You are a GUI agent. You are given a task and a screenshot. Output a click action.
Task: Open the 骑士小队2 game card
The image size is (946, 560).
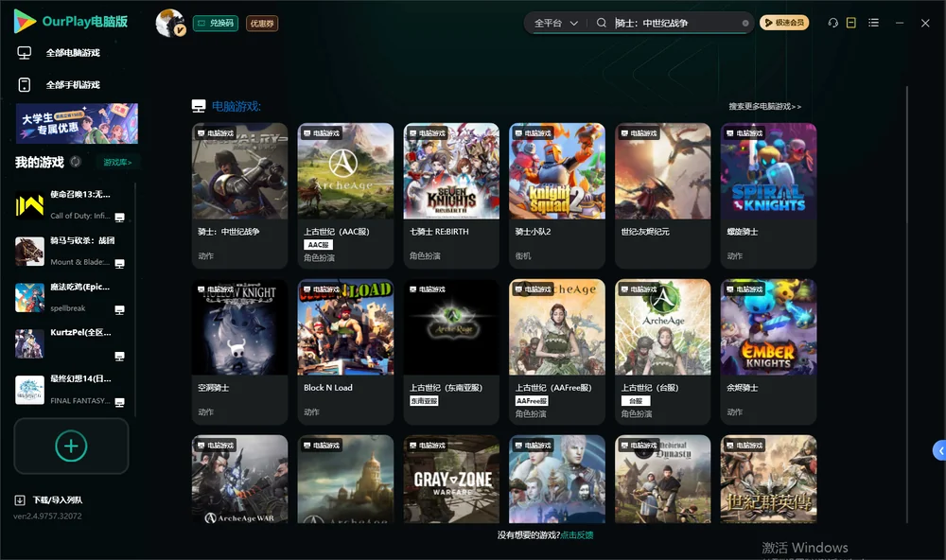point(557,196)
